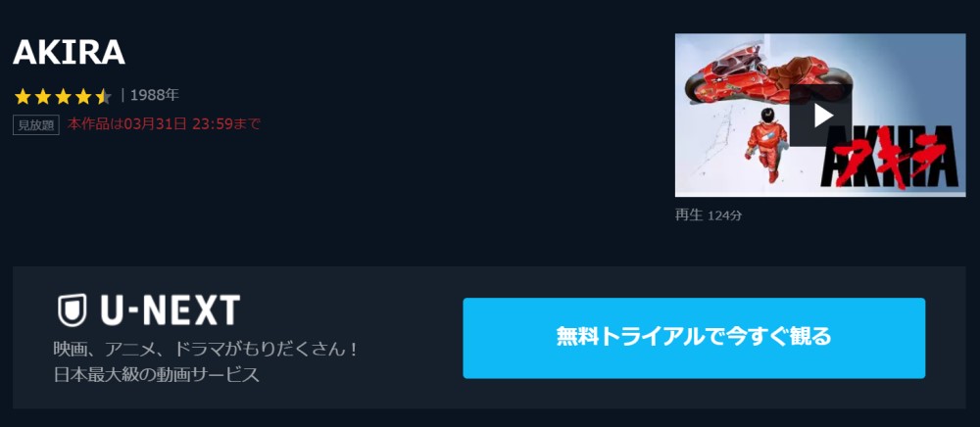Play the AKIRA video with the play button

(x=820, y=116)
